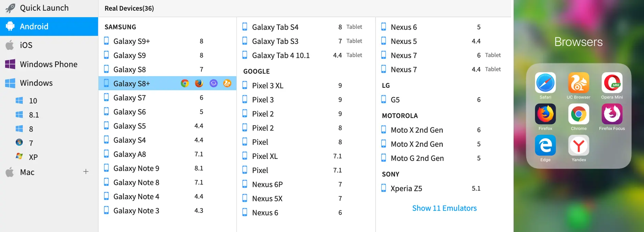This screenshot has height=232, width=644.
Task: Open the Quick Launch section
Action: point(44,8)
